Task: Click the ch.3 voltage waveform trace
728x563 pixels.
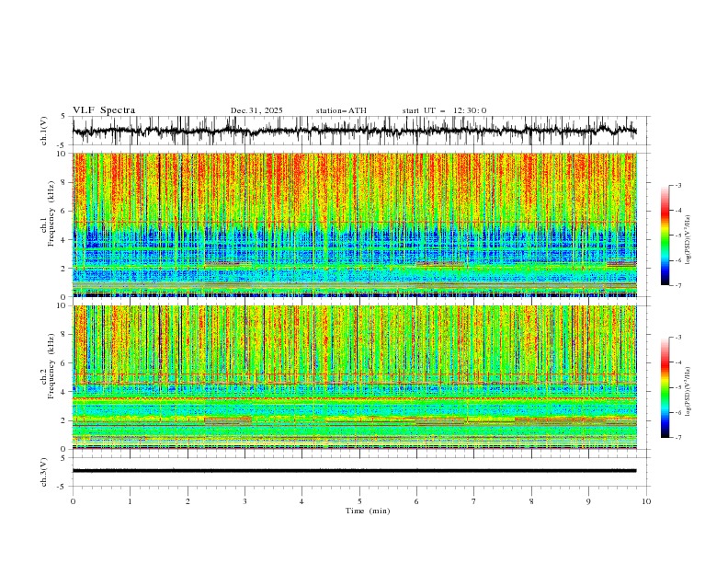Action: 355,471
